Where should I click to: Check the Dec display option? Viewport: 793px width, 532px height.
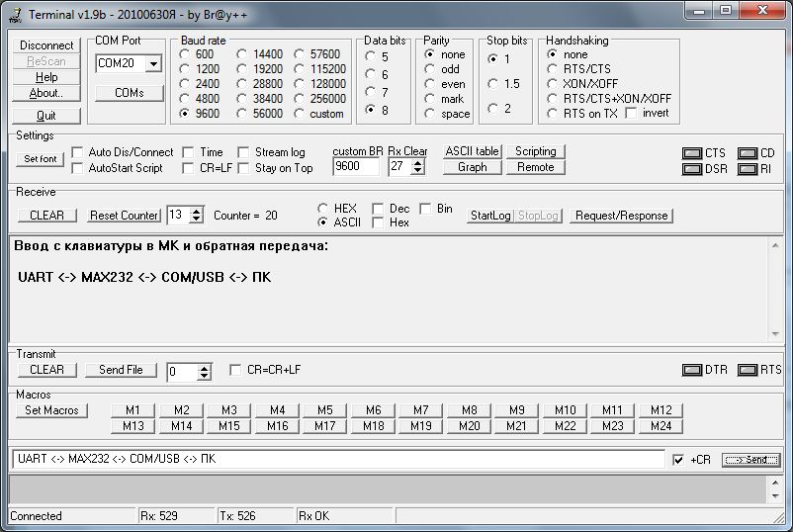[x=378, y=209]
